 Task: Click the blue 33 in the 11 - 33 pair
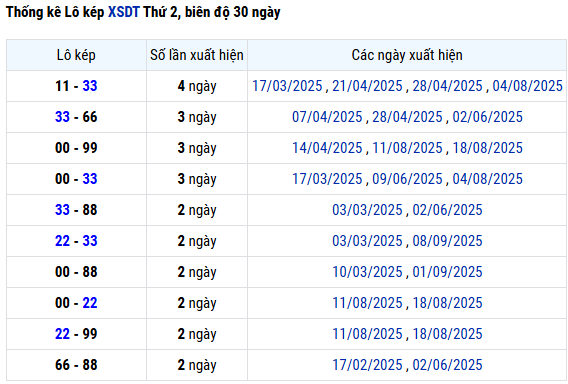[90, 86]
